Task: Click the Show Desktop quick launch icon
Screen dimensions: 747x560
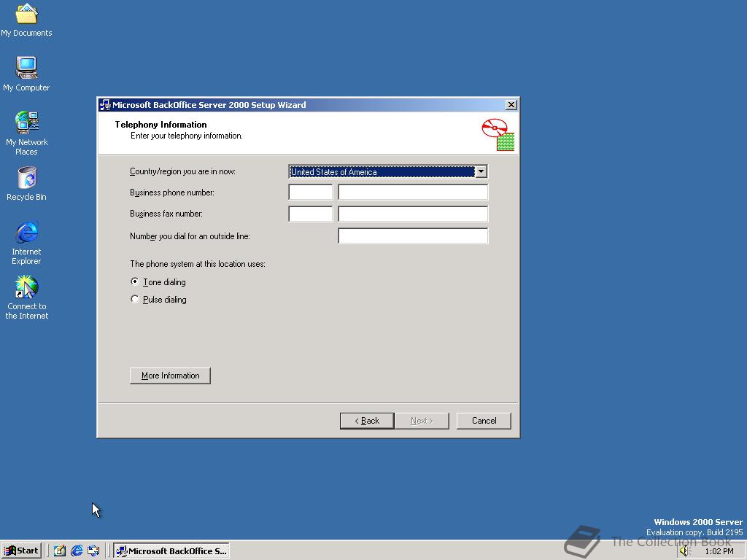Action: 60,551
